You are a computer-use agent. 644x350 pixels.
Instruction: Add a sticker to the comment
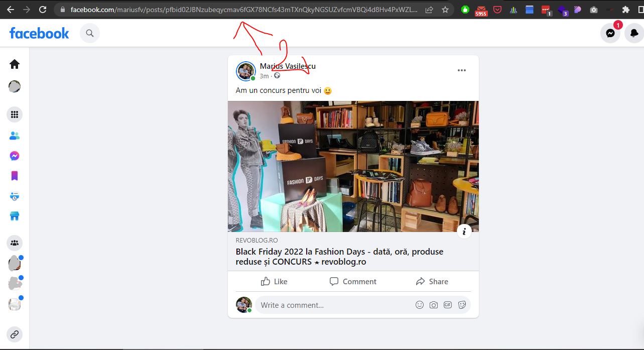pos(462,305)
